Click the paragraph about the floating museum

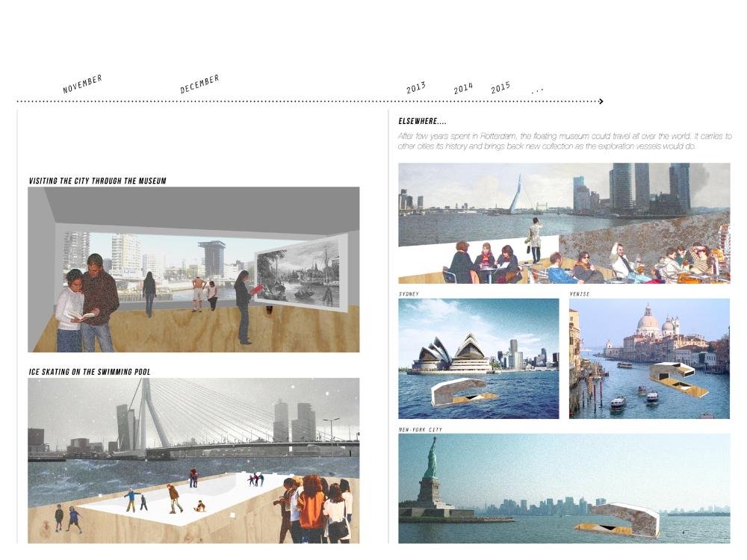pyautogui.click(x=564, y=141)
